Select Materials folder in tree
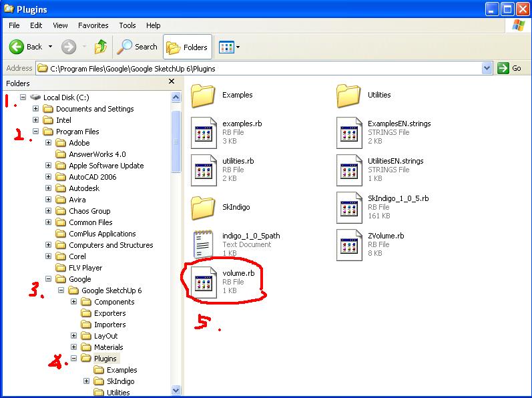The image size is (532, 398). tap(109, 347)
